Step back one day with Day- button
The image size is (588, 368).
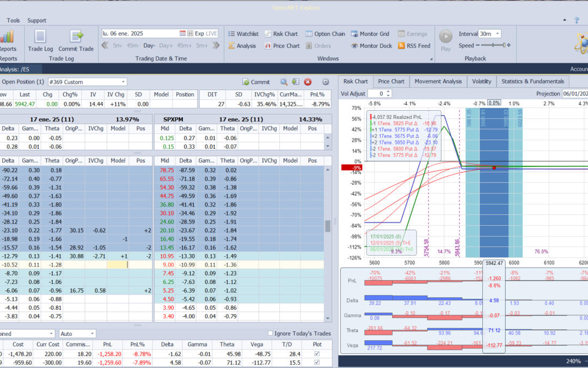coord(149,46)
